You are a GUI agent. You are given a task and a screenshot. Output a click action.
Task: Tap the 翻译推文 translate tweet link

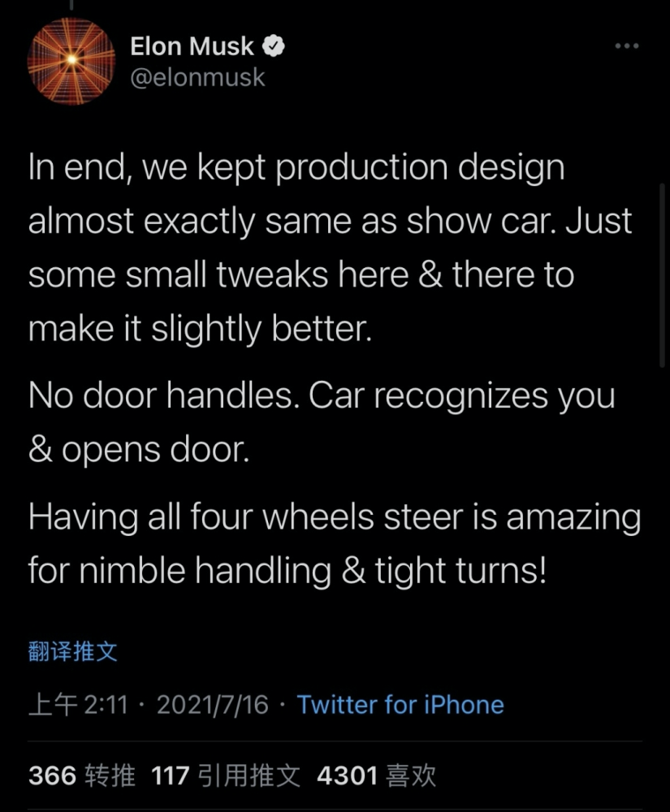tap(73, 651)
